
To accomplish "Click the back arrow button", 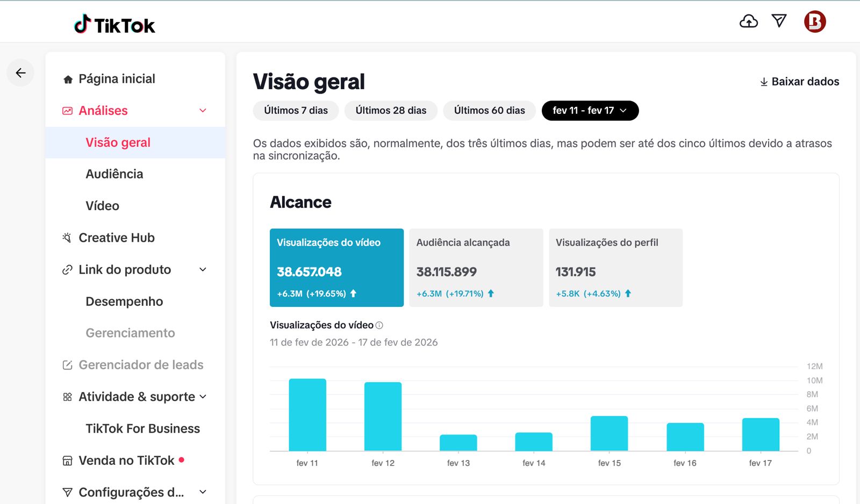I will click(20, 73).
